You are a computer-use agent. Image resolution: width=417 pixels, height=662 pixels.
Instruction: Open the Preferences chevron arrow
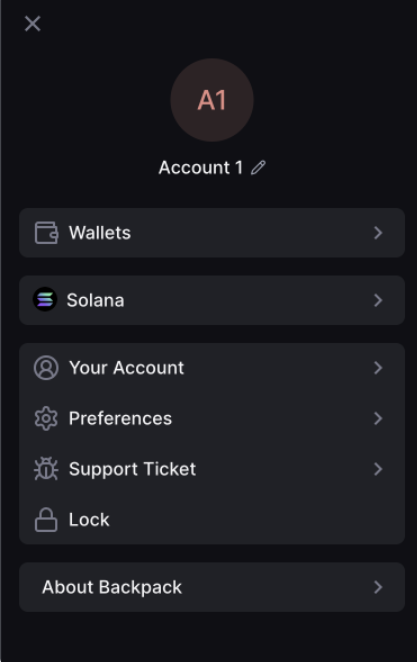[378, 418]
